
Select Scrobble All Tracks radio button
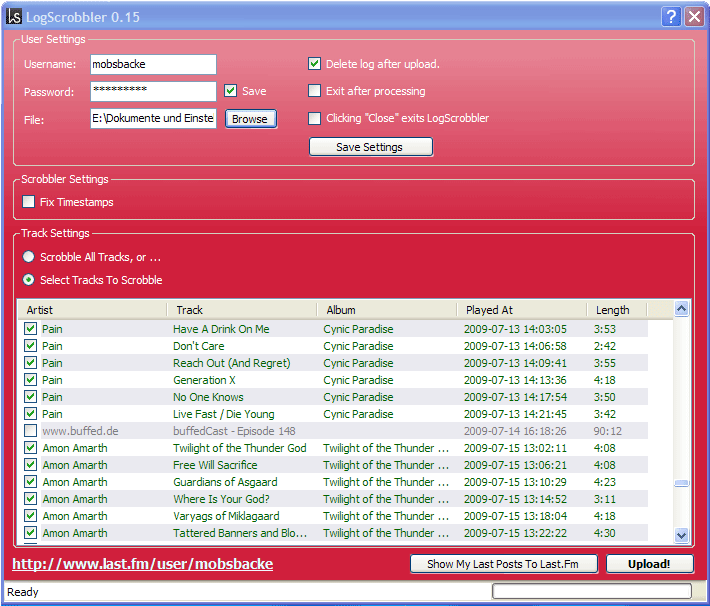pos(29,257)
